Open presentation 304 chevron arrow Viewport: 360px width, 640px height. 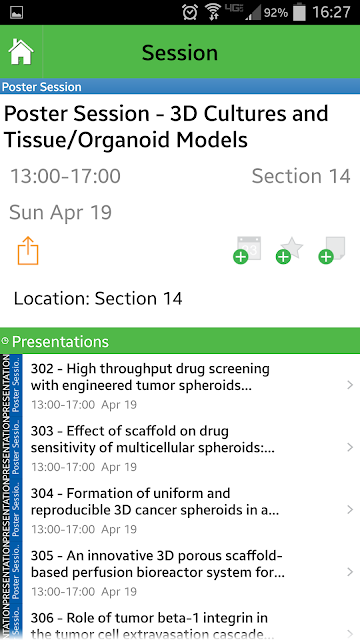click(x=350, y=509)
